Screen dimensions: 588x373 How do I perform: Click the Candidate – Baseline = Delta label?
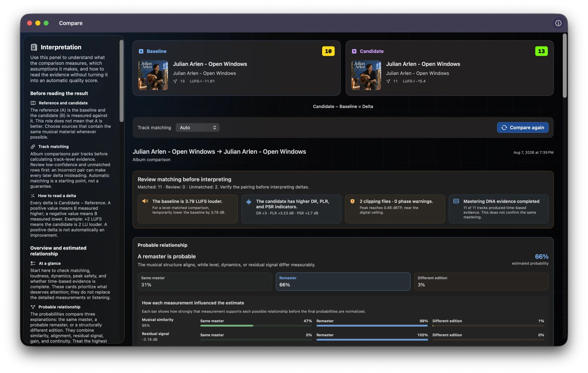pos(343,107)
